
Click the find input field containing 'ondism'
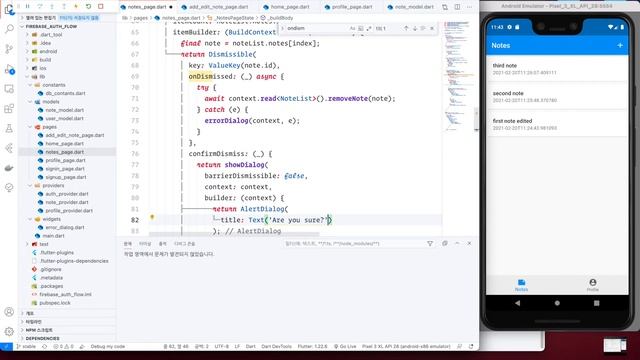pos(316,28)
